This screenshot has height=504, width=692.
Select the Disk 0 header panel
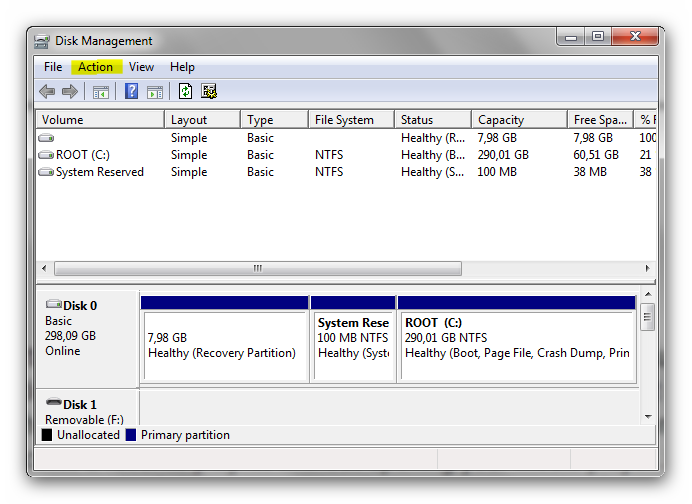pyautogui.click(x=87, y=339)
